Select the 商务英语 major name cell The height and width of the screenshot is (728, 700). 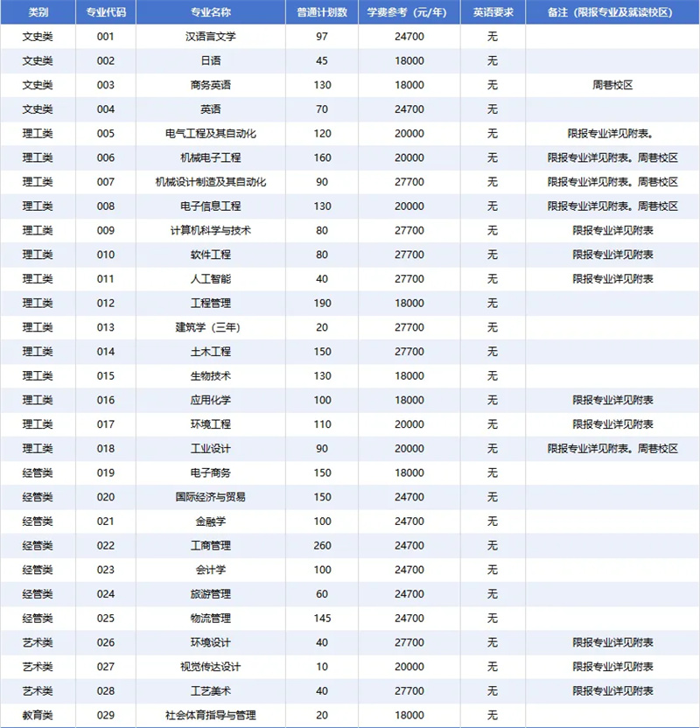211,85
